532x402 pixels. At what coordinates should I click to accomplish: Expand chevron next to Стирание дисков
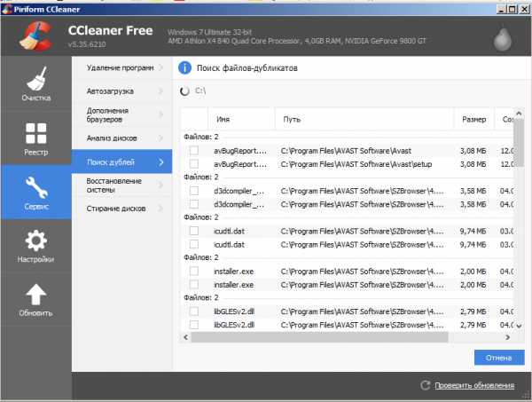pos(160,209)
